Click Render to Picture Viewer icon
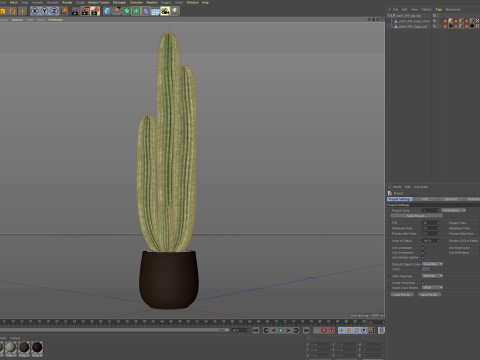This screenshot has height=360, width=480. pyautogui.click(x=85, y=11)
